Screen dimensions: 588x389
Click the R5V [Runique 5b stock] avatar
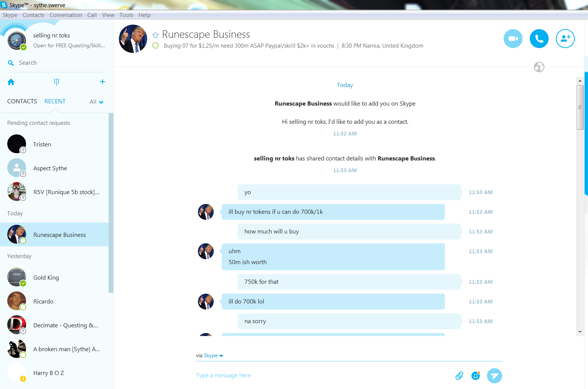tap(17, 191)
